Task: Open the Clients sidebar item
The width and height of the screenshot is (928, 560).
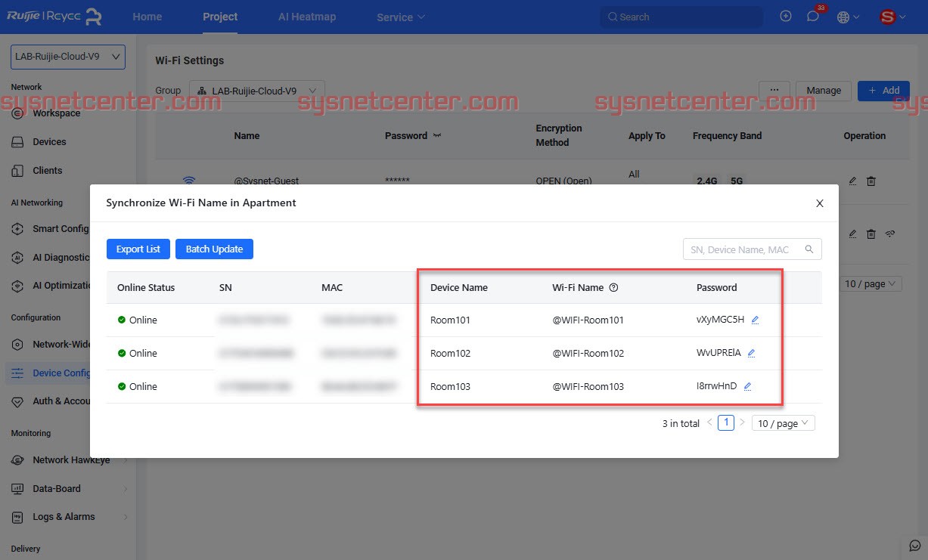Action: click(x=47, y=170)
